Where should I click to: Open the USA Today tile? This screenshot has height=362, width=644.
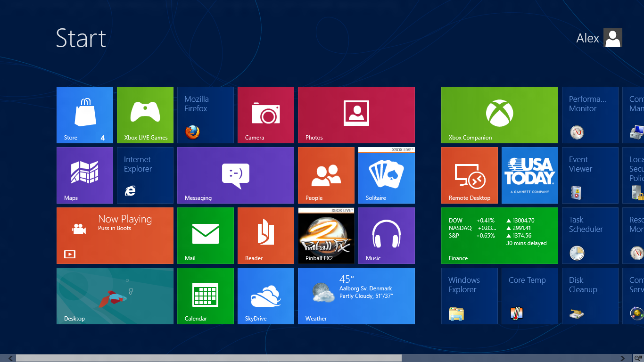click(530, 175)
